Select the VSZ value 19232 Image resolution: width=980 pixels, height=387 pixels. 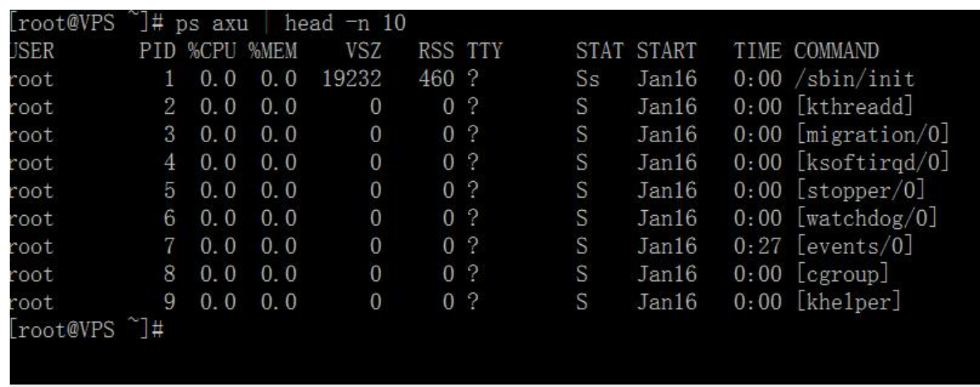pos(351,79)
